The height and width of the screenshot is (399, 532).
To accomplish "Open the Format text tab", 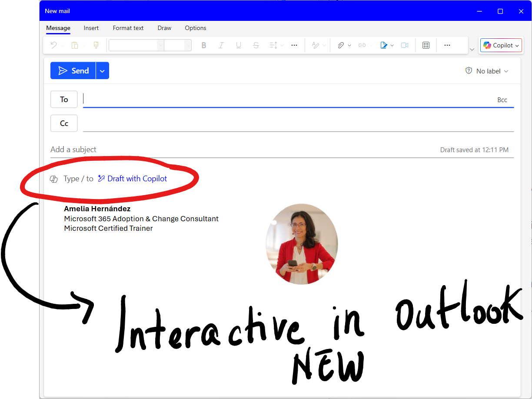I will tap(128, 28).
